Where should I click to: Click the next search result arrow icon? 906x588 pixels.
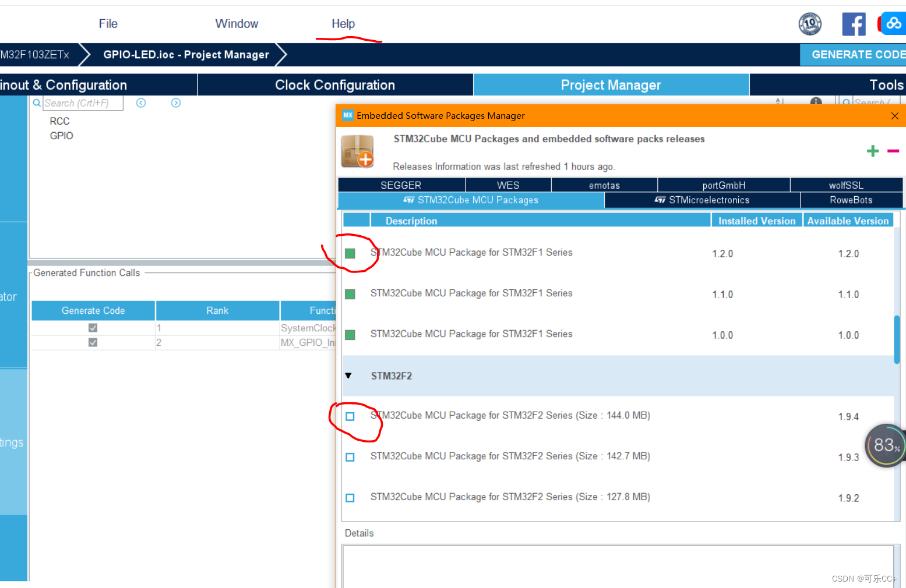[176, 103]
